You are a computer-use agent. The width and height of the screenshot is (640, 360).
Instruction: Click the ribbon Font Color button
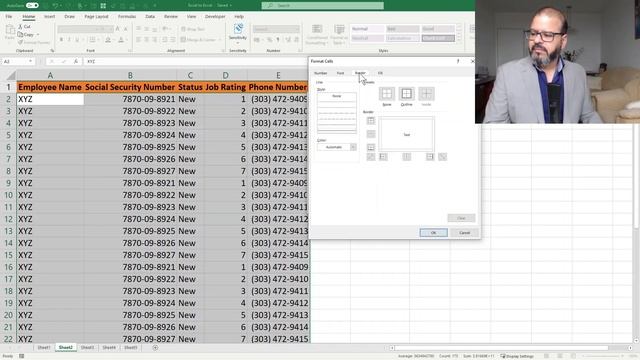(x=121, y=40)
